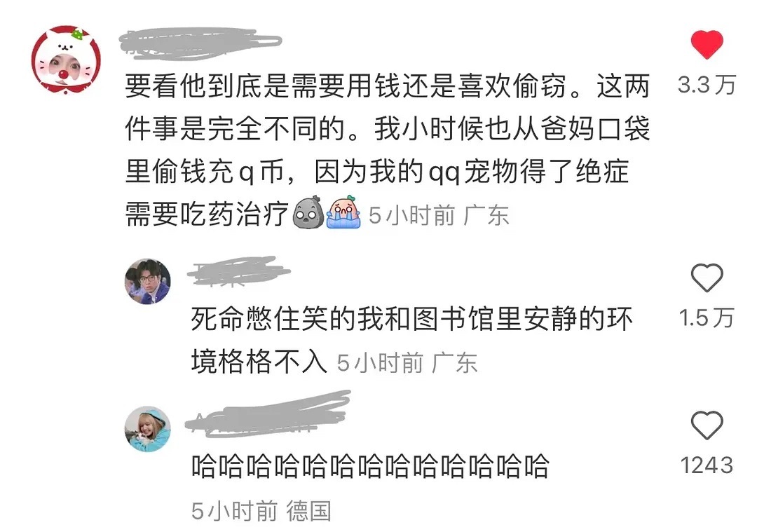The width and height of the screenshot is (757, 532).
Task: Open the glasses boy avatar profile
Action: 148,282
